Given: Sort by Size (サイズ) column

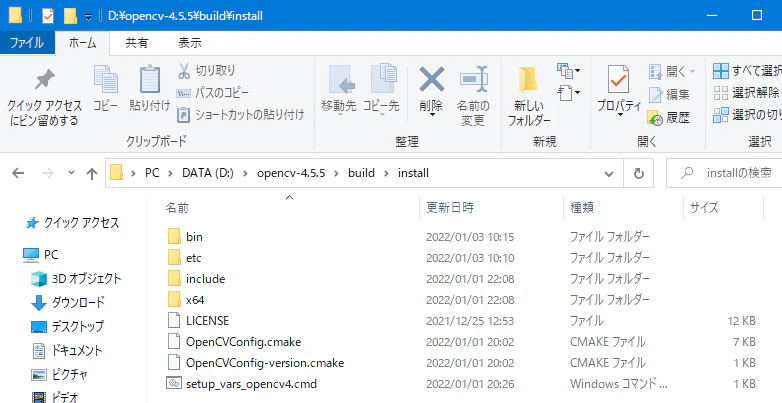Looking at the screenshot, I should 704,207.
